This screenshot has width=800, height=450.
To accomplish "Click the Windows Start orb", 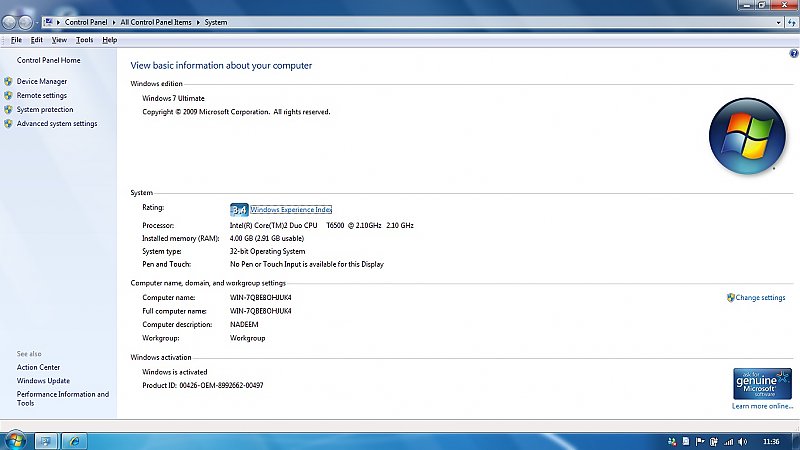I will click(x=14, y=440).
